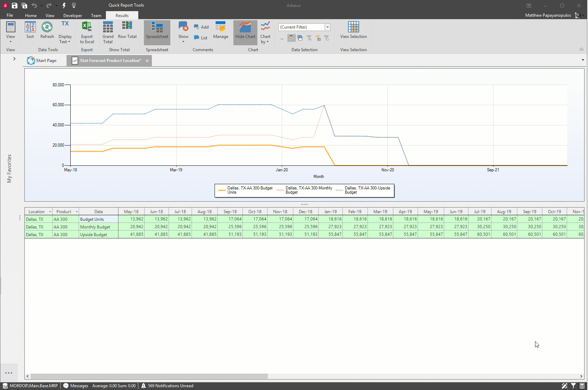Expand the Current Filter combo box
Image resolution: width=588 pixels, height=390 pixels.
(x=327, y=27)
